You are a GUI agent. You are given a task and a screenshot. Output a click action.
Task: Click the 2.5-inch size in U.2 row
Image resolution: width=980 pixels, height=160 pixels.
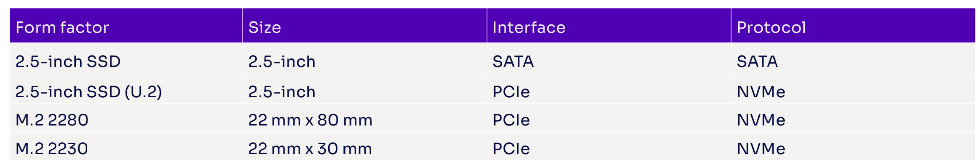(x=365, y=90)
